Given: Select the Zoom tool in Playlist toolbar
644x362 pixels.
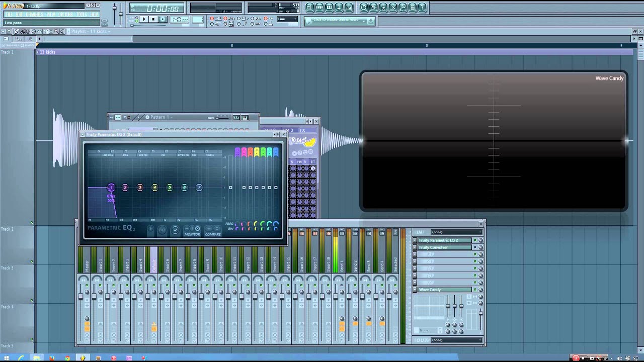Looking at the screenshot, I should coord(56,31).
